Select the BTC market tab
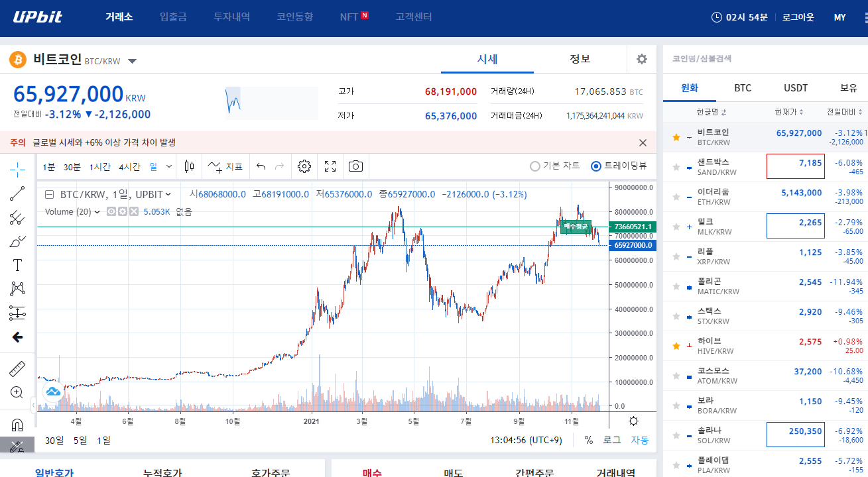868x477 pixels. (743, 87)
